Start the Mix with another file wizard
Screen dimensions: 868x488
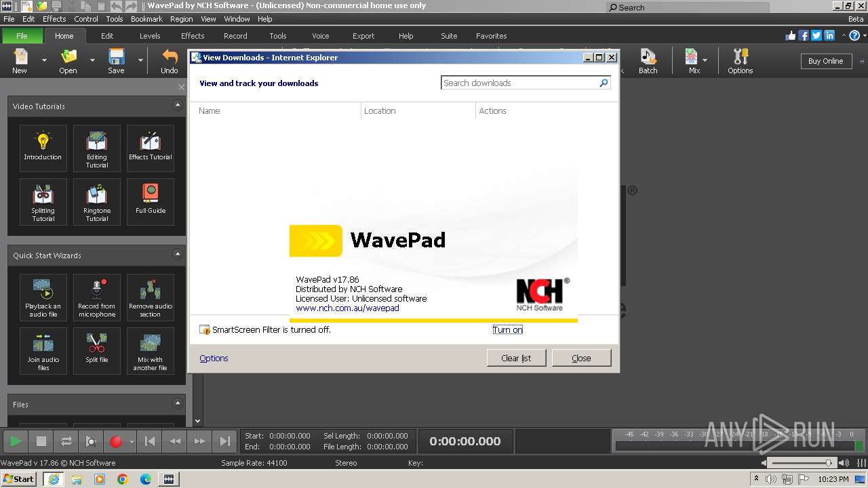click(151, 350)
